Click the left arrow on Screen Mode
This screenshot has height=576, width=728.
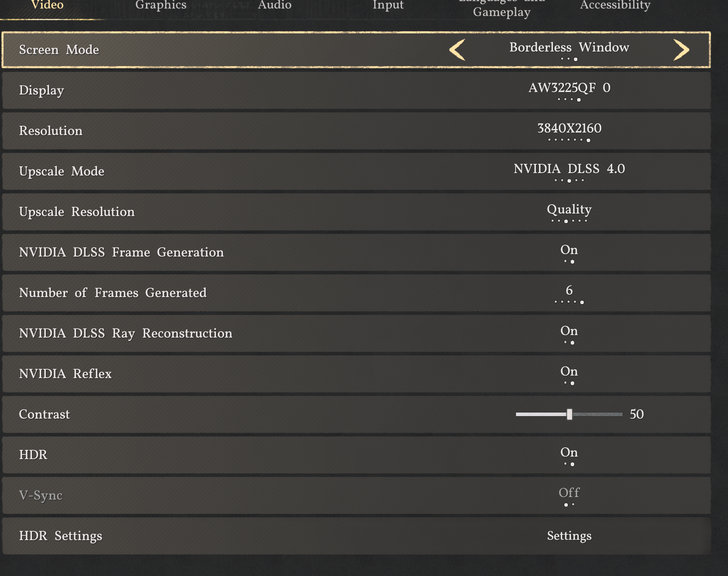point(457,50)
